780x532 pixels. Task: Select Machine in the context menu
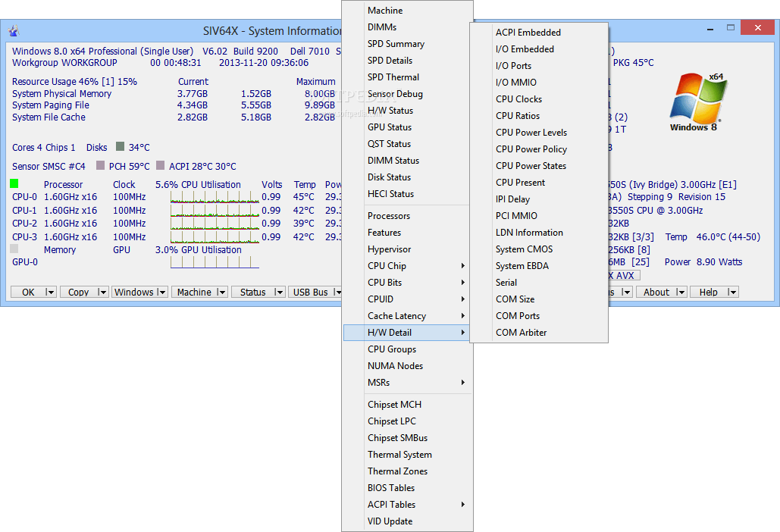coord(407,11)
